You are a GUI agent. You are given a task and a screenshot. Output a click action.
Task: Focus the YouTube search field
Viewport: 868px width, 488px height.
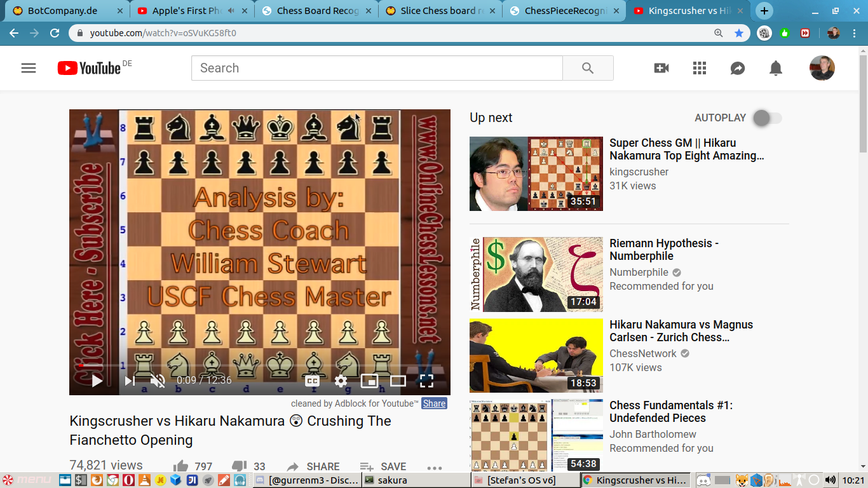[377, 68]
